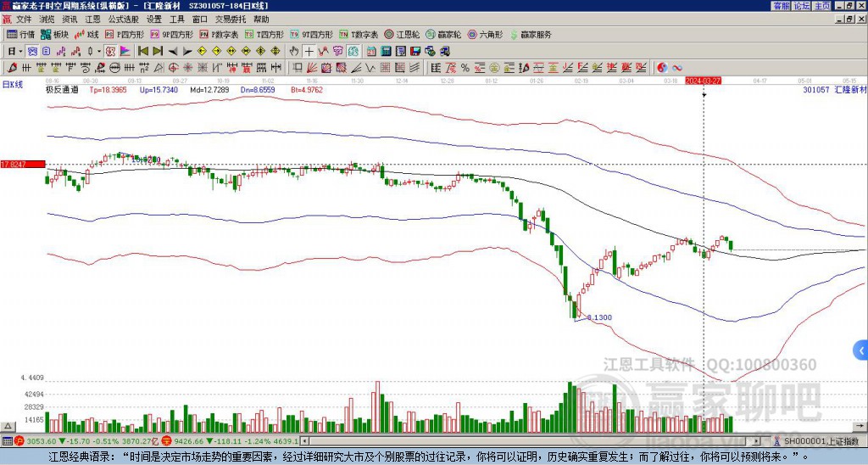Click the 赢家服务 dollar icon
Viewport: 868px width, 465px height.
[513, 35]
